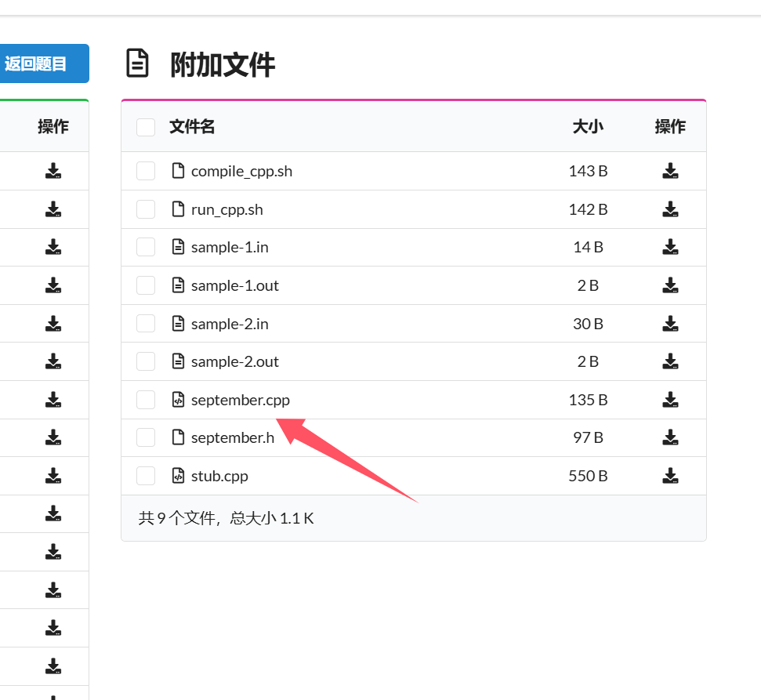Click the 文件名 column header
Viewport: 761px width, 700px height.
click(x=192, y=127)
